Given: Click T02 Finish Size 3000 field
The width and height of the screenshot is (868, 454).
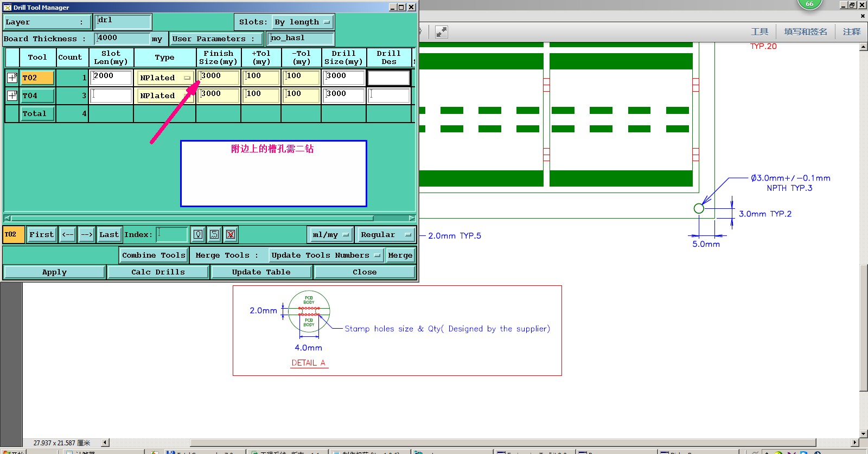Looking at the screenshot, I should click(218, 78).
